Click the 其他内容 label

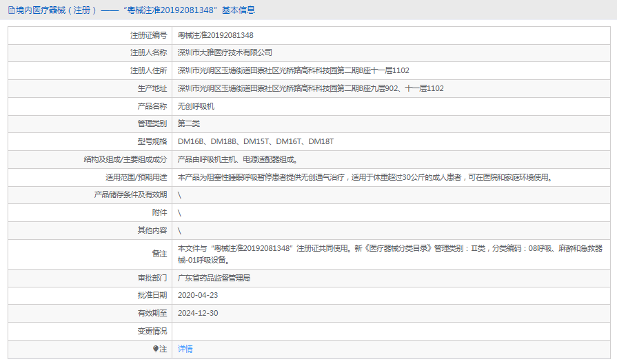pos(152,230)
